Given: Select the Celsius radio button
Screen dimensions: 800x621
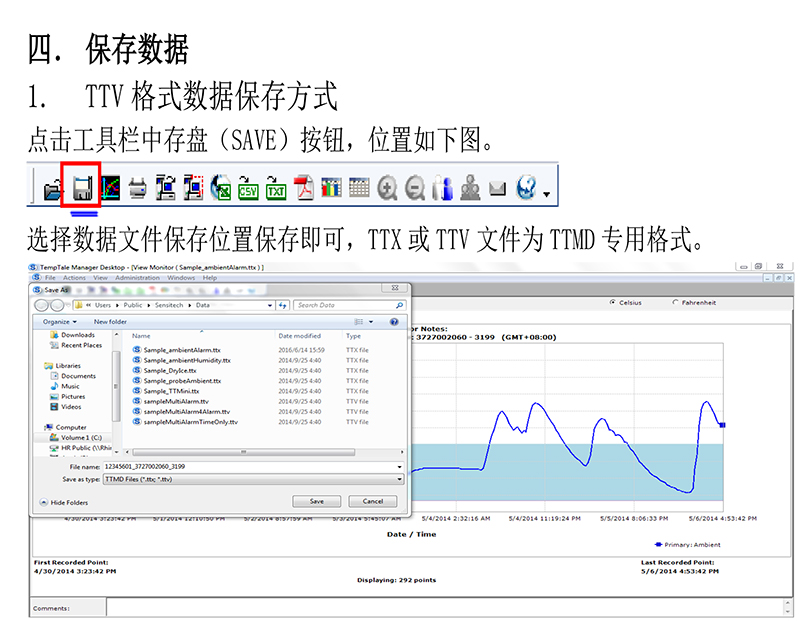Looking at the screenshot, I should click(611, 302).
